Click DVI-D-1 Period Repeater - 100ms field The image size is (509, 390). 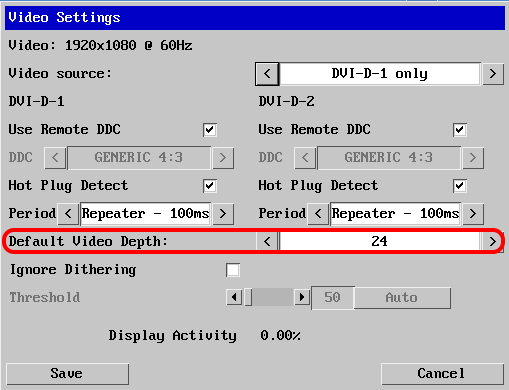pos(145,213)
